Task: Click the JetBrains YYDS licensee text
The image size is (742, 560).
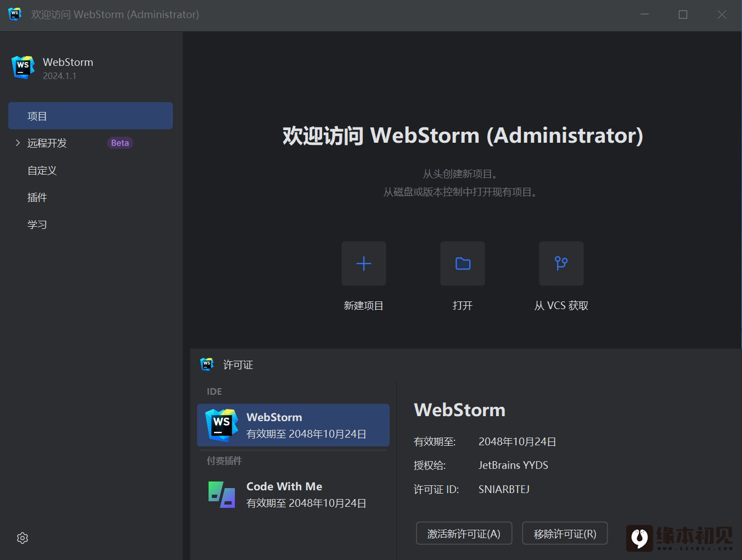Action: [x=513, y=465]
